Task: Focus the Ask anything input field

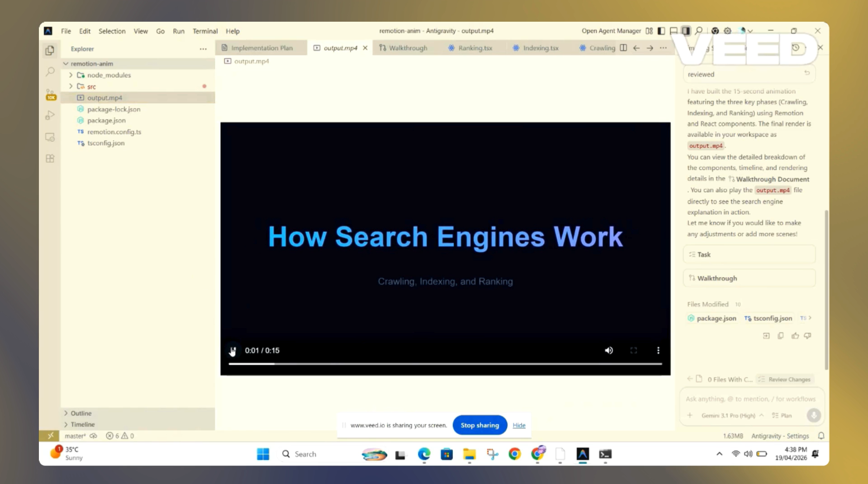Action: (750, 399)
